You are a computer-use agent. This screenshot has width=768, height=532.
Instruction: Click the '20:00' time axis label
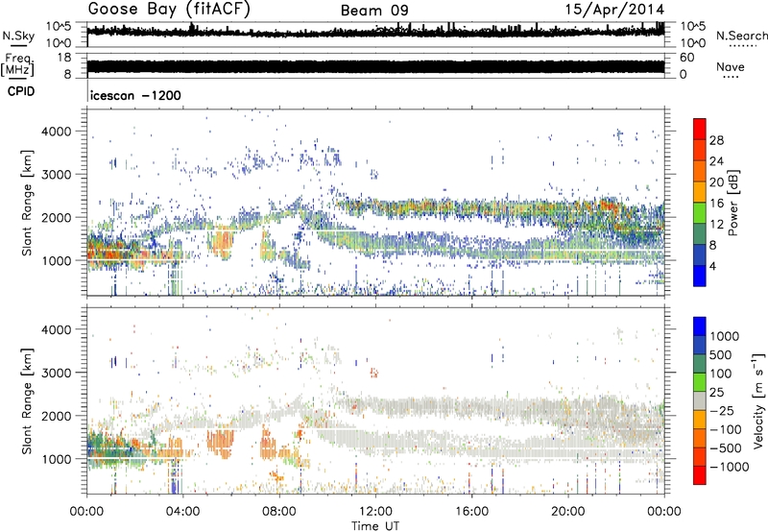[x=567, y=512]
